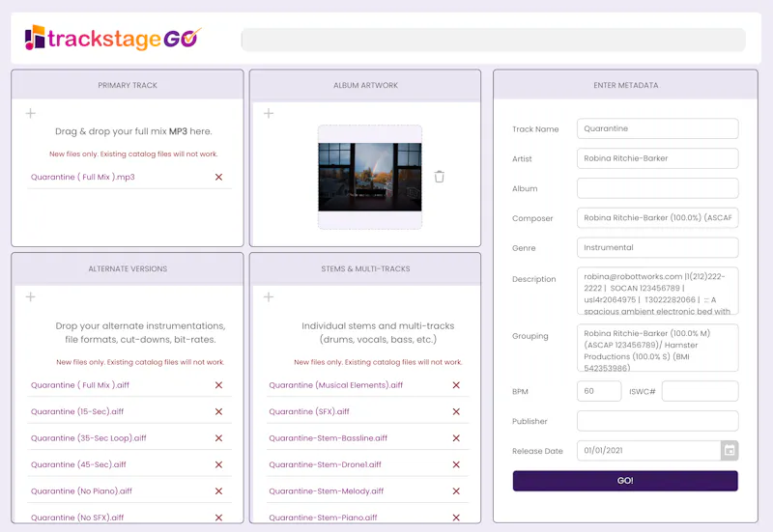Click the PRIMARY TRACK panel header
773x532 pixels.
point(128,85)
